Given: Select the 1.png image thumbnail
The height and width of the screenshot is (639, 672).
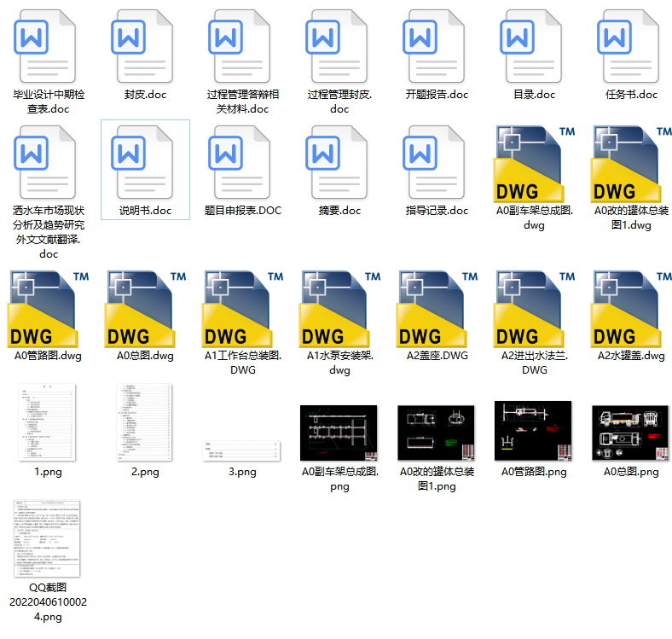Looking at the screenshot, I should [x=48, y=422].
